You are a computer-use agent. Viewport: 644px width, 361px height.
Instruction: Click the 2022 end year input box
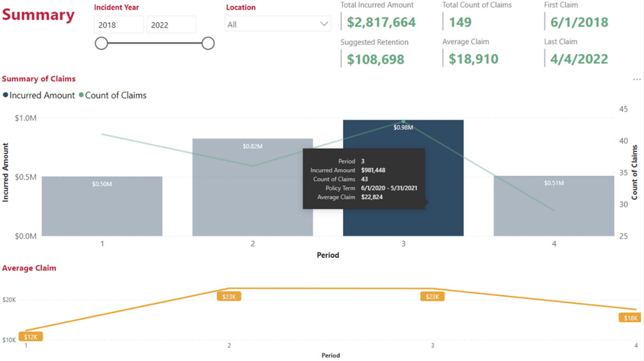pos(171,25)
